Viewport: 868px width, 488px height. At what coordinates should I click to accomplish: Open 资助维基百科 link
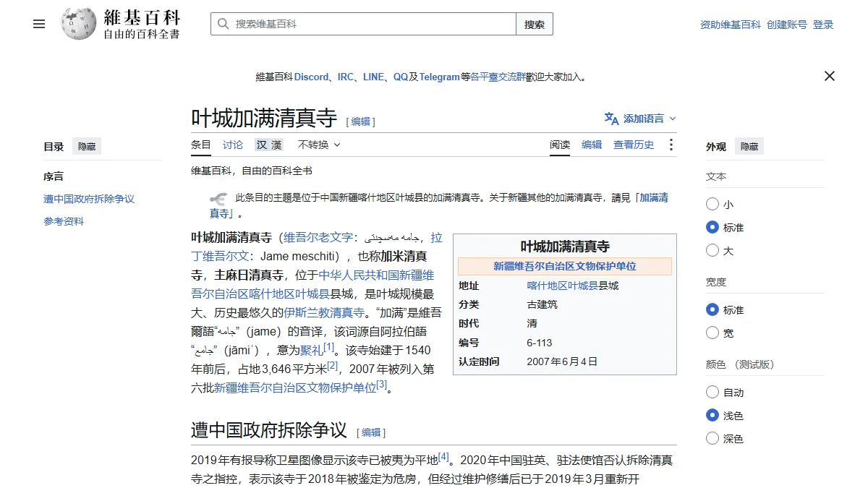pos(731,25)
